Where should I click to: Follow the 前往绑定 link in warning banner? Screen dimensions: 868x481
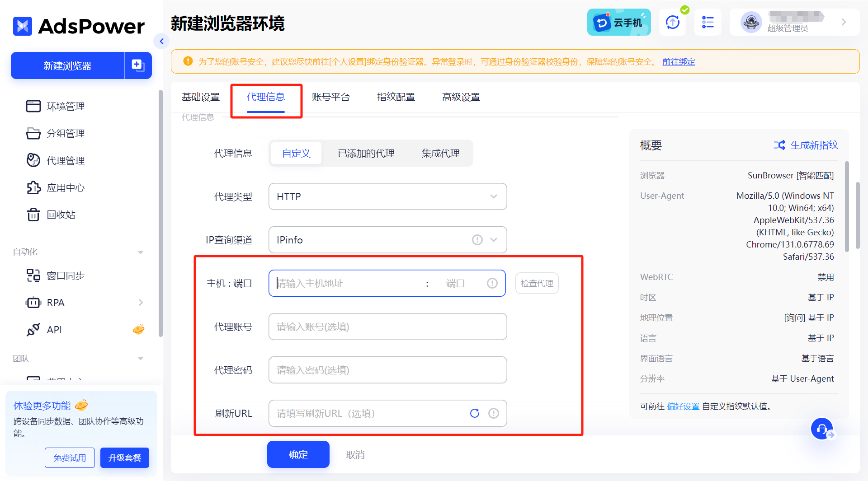tap(678, 61)
